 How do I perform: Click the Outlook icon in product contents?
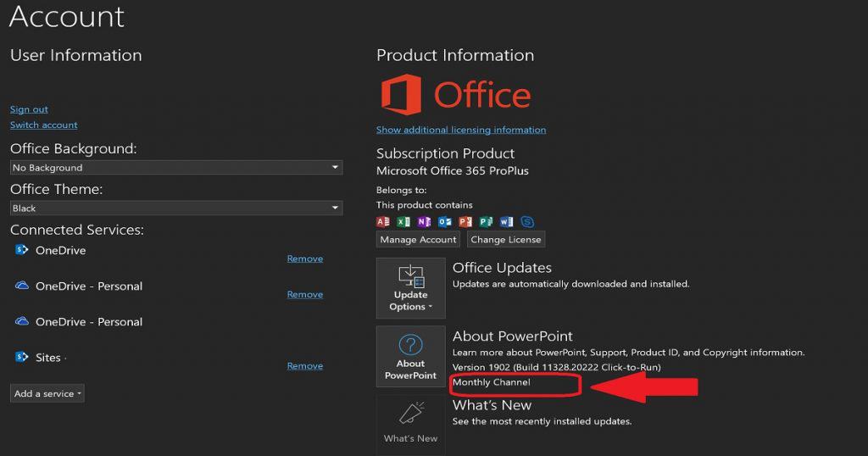pyautogui.click(x=444, y=222)
